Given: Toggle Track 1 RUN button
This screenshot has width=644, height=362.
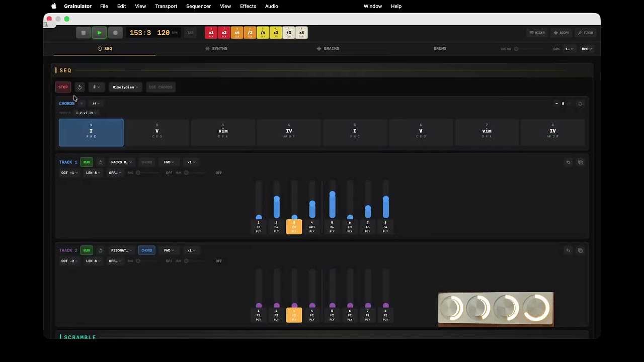Looking at the screenshot, I should 87,162.
